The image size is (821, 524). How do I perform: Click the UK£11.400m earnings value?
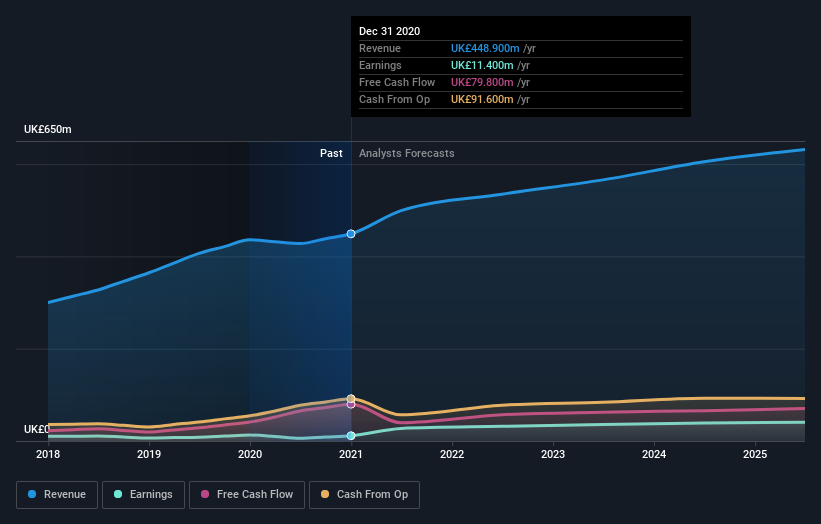[x=482, y=65]
